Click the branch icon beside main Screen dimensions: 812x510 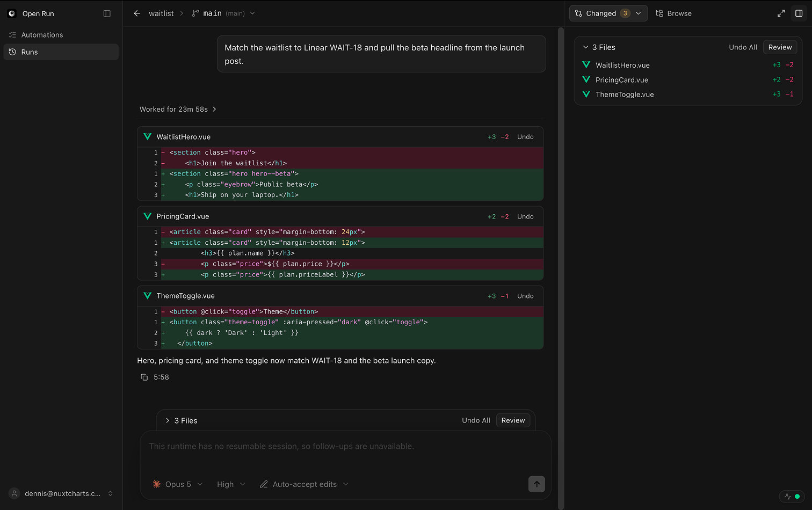195,13
